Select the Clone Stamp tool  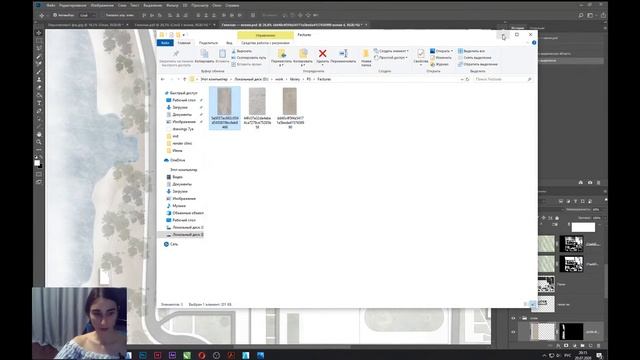coord(39,80)
